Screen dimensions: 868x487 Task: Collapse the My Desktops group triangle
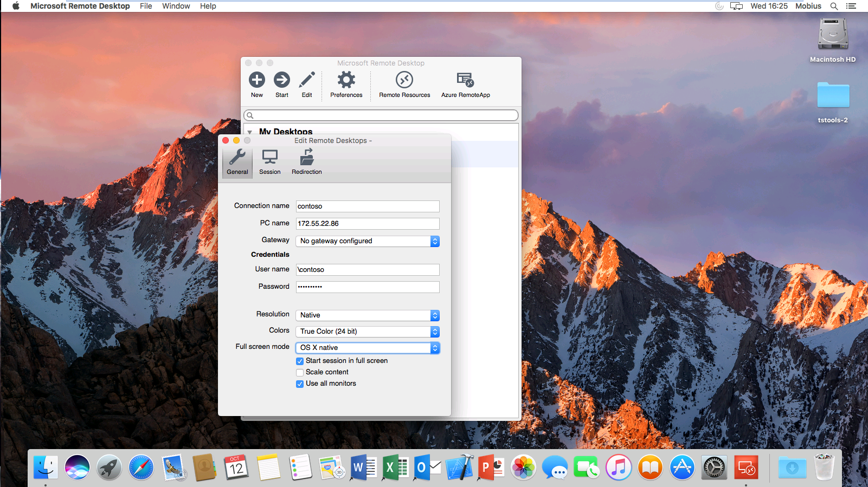tap(250, 132)
